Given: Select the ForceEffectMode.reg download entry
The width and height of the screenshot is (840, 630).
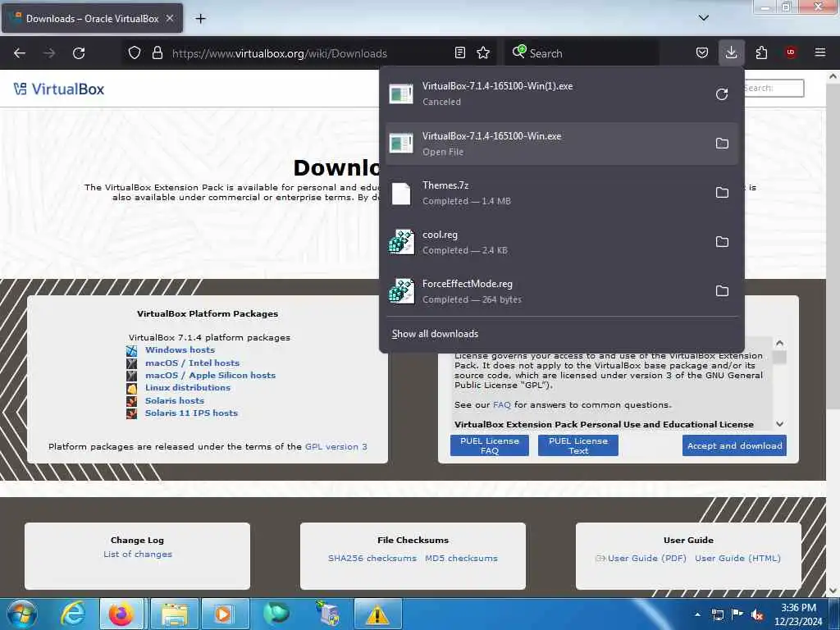Looking at the screenshot, I should [x=561, y=291].
